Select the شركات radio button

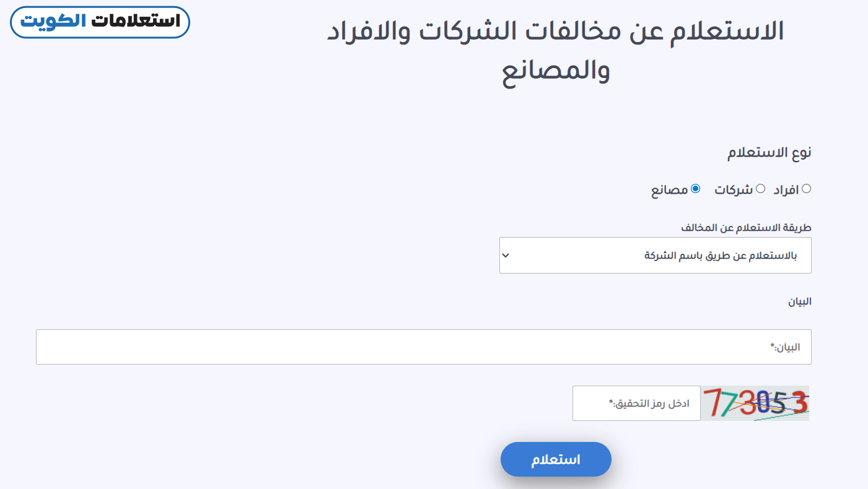tap(760, 189)
